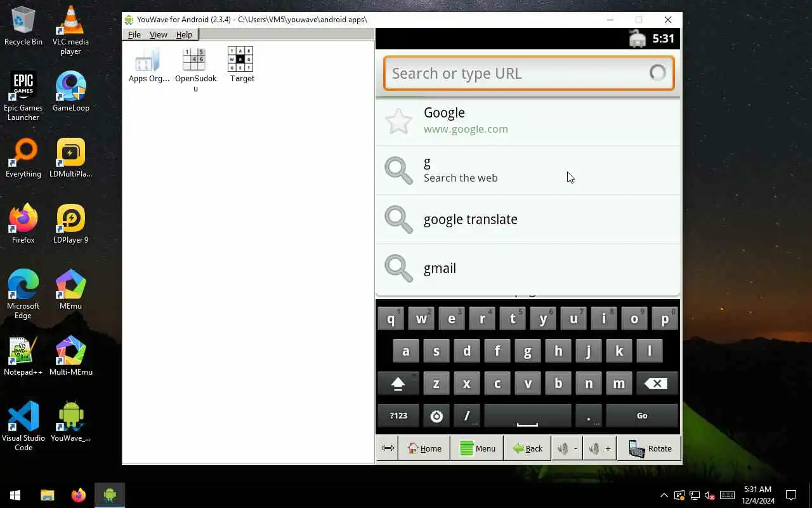The width and height of the screenshot is (812, 508).
Task: Click the Menu button in YouWave toolbar
Action: (477, 448)
